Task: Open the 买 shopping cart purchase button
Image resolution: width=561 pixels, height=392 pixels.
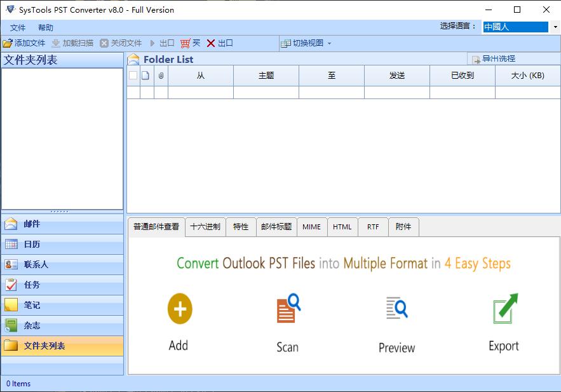Action: point(191,43)
